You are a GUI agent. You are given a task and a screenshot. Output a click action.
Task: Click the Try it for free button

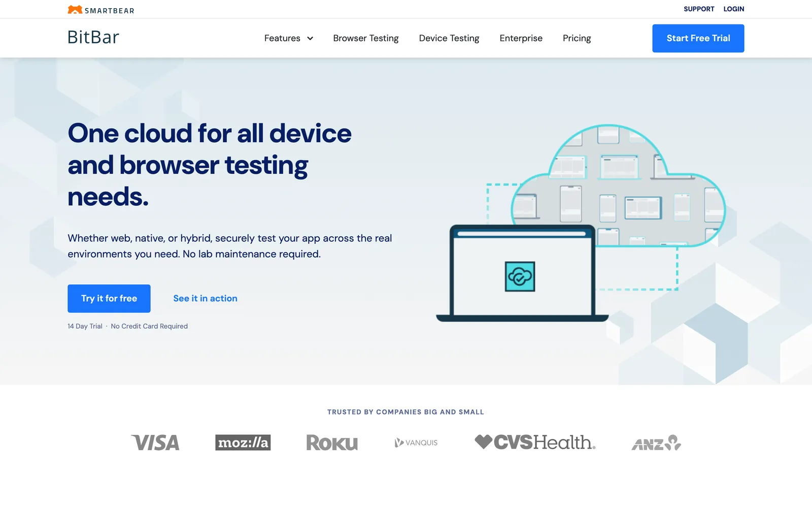[109, 298]
